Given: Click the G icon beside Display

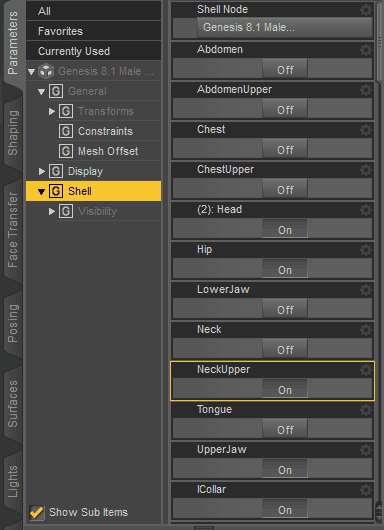Looking at the screenshot, I should (56, 171).
